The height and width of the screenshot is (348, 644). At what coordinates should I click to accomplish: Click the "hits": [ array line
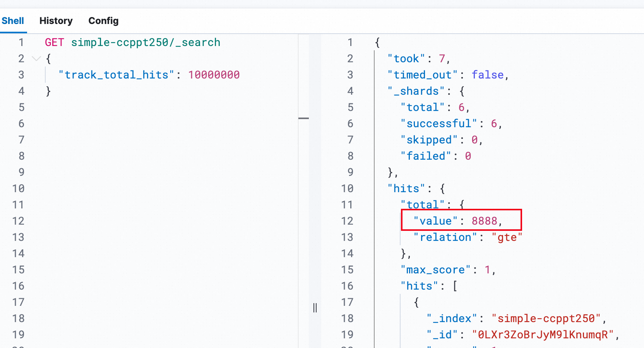coord(429,286)
